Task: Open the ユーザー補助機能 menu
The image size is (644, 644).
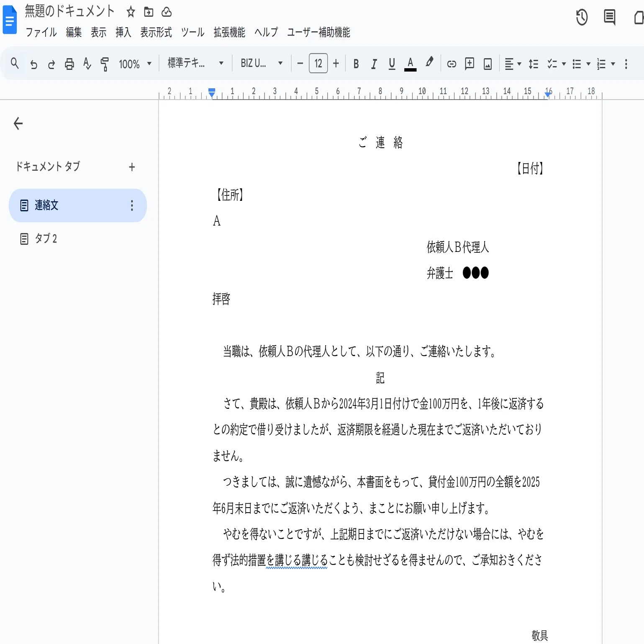Action: [x=318, y=32]
